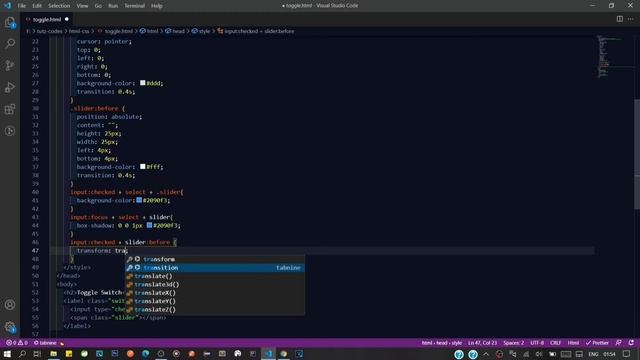Click the tutz-codes folder breadcrumb
Image resolution: width=640 pixels, height=360 pixels.
[49, 31]
